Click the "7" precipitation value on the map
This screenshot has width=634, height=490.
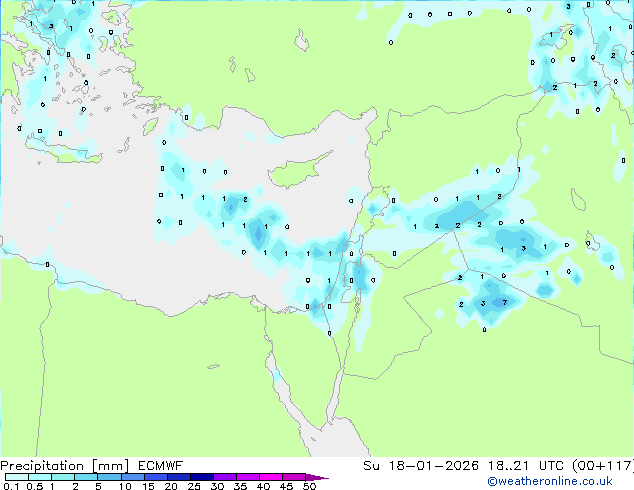tap(505, 302)
